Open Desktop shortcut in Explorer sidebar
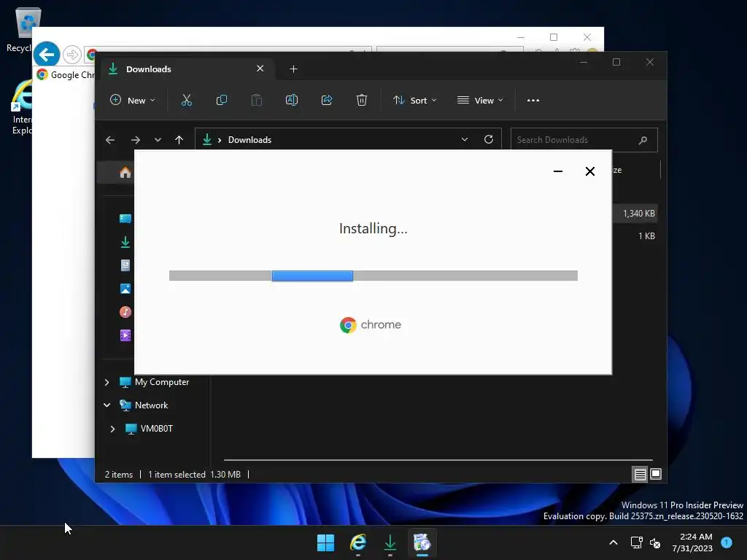 point(125,219)
